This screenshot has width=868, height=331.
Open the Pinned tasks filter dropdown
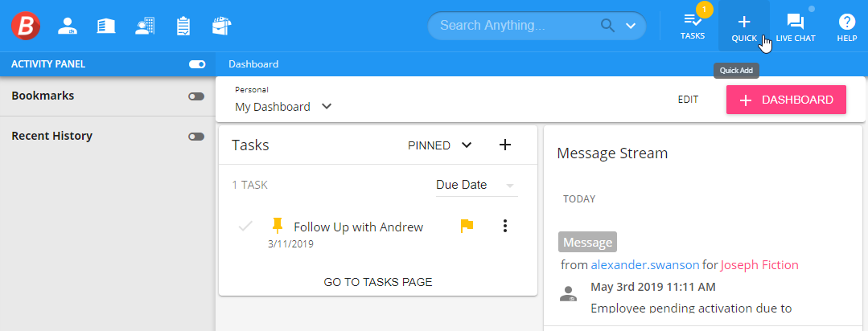pyautogui.click(x=440, y=145)
